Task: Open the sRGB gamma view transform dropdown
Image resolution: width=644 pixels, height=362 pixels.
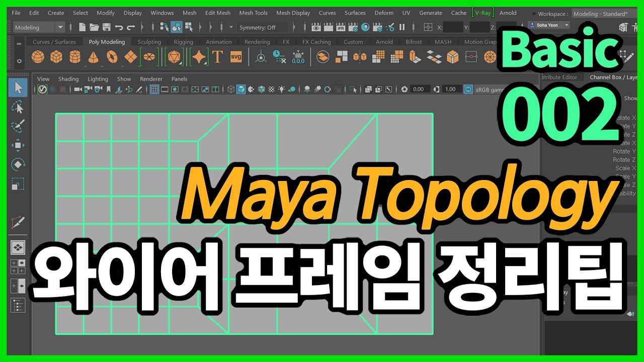Action: point(490,89)
